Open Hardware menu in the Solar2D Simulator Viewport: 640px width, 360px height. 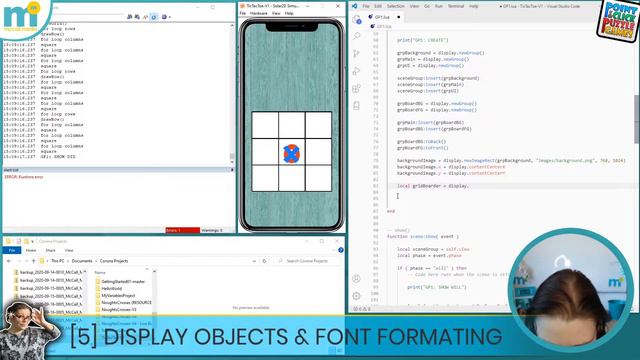tap(258, 13)
